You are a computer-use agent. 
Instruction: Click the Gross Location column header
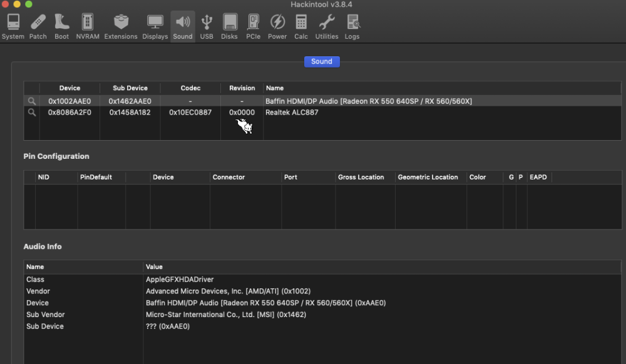coord(361,177)
